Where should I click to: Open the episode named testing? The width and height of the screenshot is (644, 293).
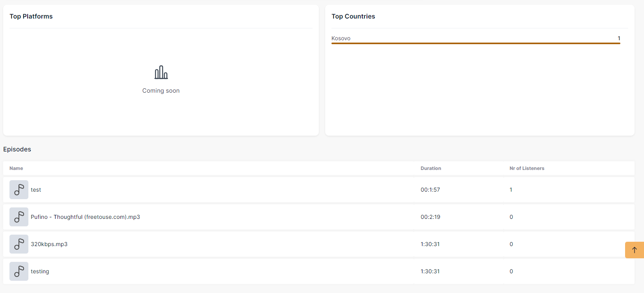point(40,271)
